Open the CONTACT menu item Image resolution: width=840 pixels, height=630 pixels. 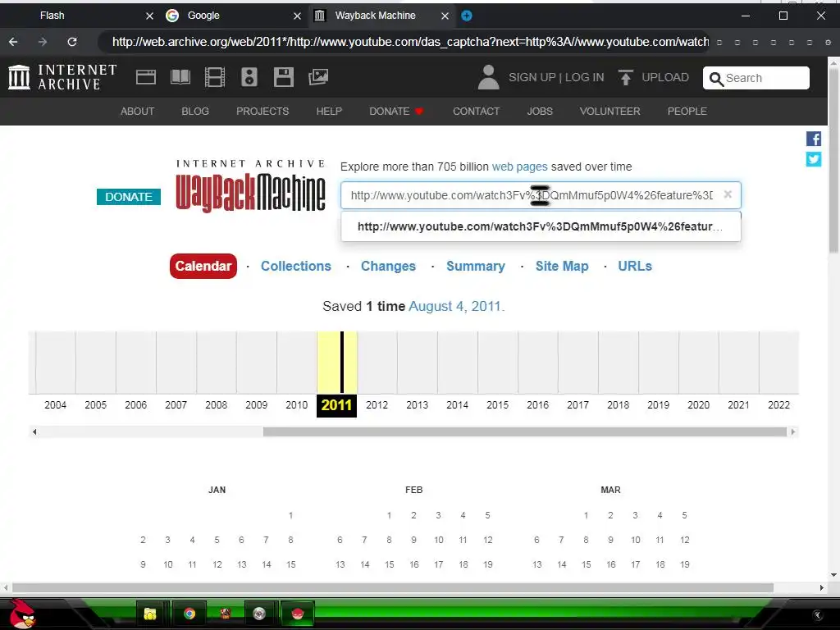[x=477, y=112]
